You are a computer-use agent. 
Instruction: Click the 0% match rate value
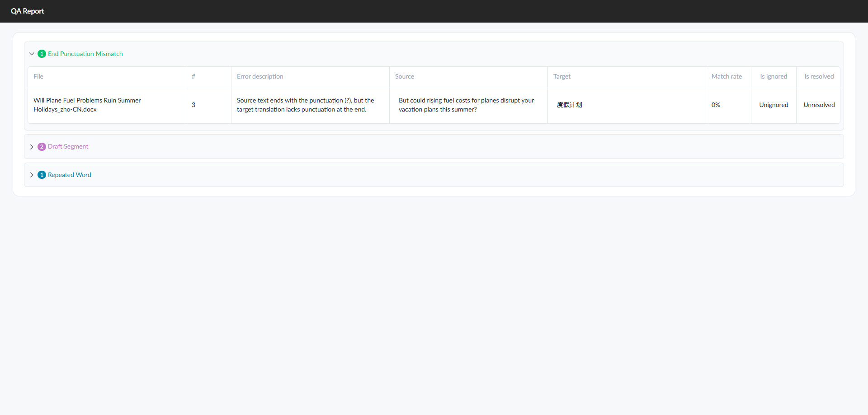click(716, 105)
